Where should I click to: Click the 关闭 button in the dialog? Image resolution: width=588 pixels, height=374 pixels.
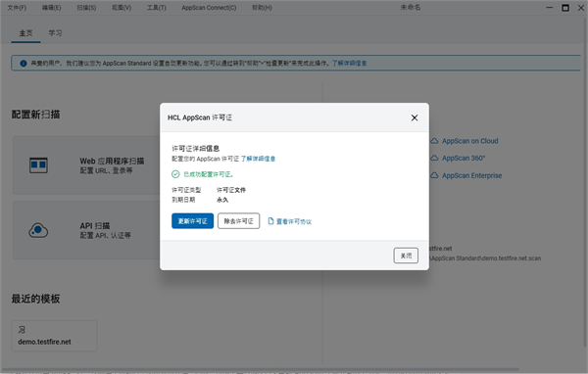tap(406, 256)
